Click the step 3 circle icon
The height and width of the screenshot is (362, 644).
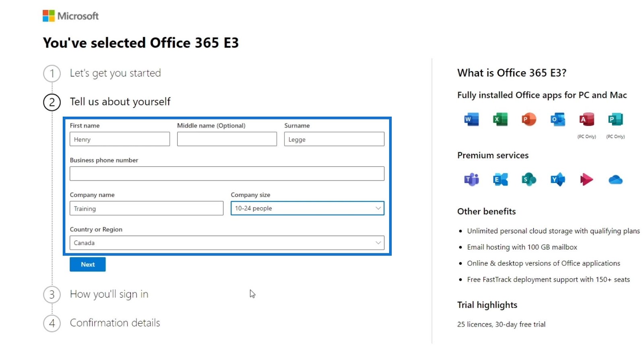click(52, 294)
